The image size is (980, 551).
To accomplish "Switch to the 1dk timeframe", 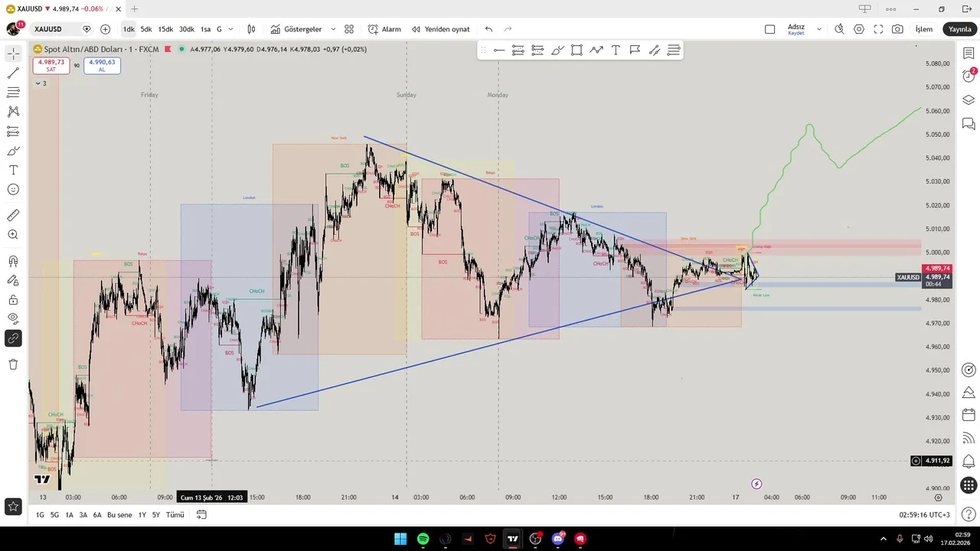I will [129, 29].
